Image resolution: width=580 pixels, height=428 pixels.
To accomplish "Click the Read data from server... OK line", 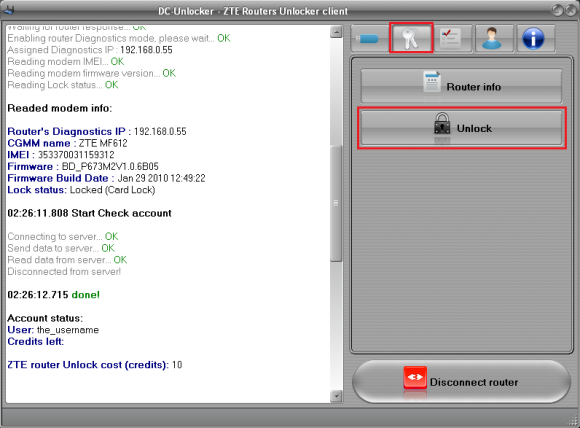I will click(x=67, y=260).
